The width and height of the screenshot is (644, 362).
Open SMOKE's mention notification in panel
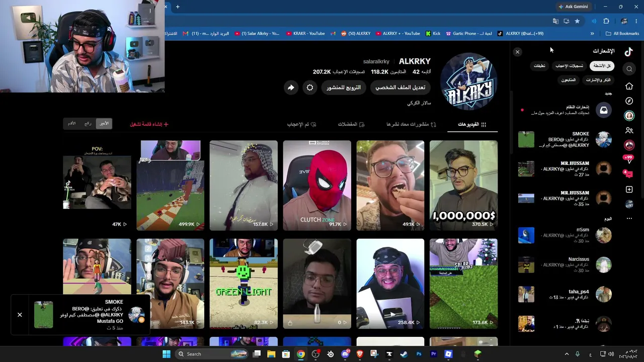tap(565, 140)
